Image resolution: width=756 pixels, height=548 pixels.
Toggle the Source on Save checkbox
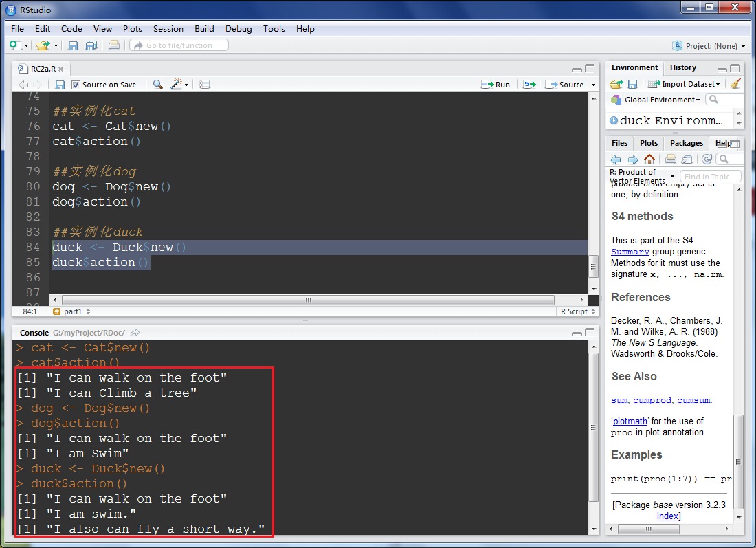pos(76,85)
